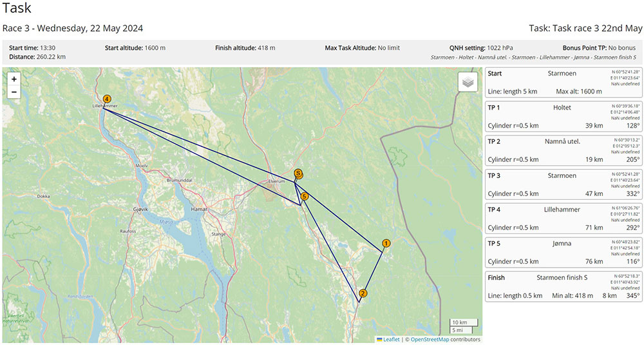Open the map layers control
Screen dimensions: 644x345
pyautogui.click(x=468, y=82)
